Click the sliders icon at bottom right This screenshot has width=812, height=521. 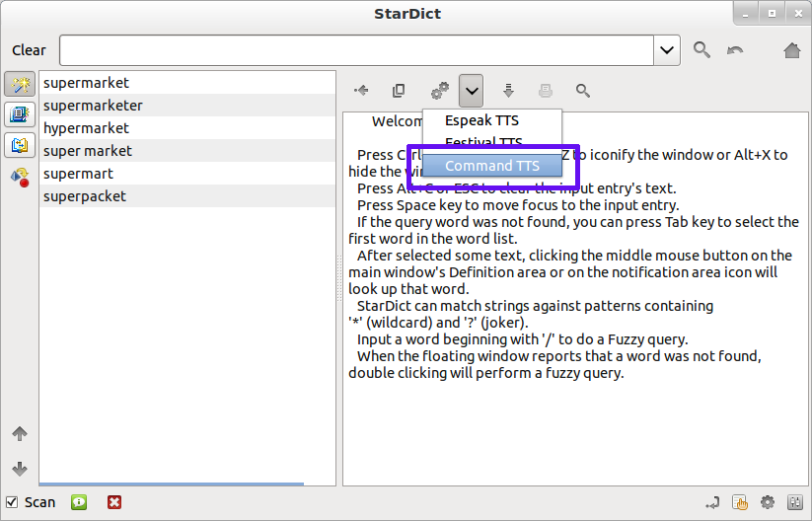pos(794,502)
